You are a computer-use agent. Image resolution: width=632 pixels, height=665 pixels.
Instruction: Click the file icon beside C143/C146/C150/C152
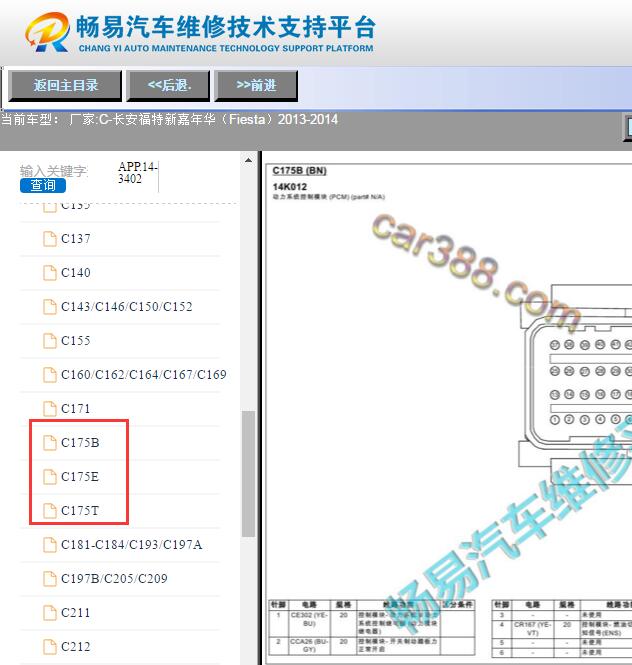50,307
